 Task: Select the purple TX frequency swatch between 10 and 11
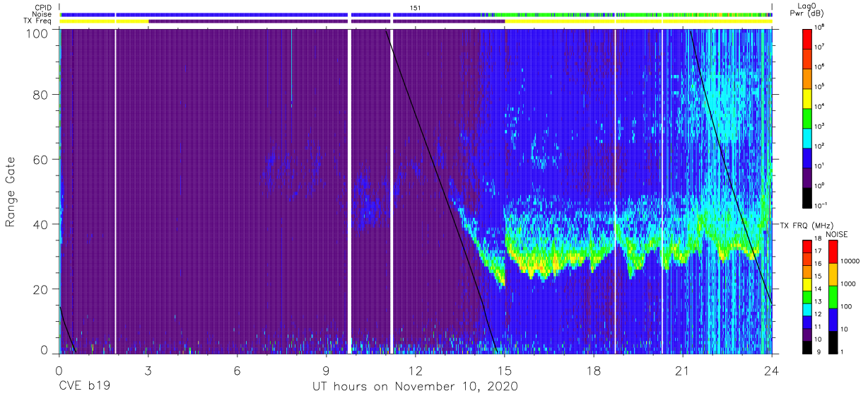808,334
